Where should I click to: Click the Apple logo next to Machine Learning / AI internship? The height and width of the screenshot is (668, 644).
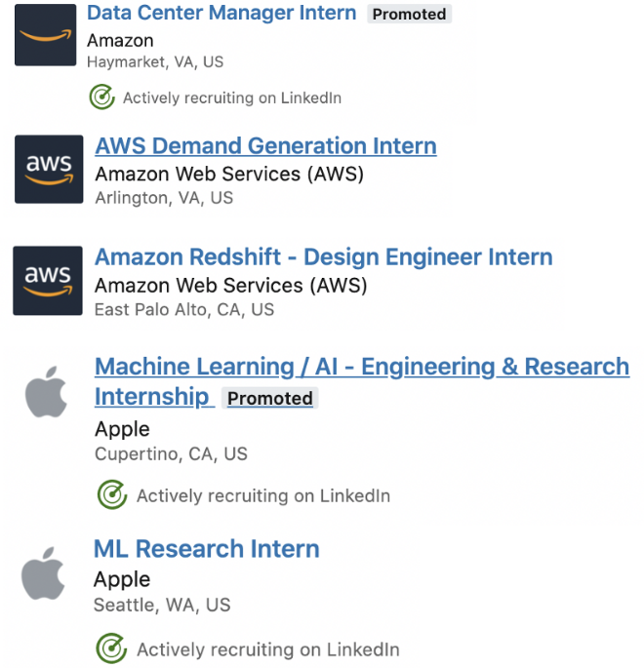click(x=46, y=393)
